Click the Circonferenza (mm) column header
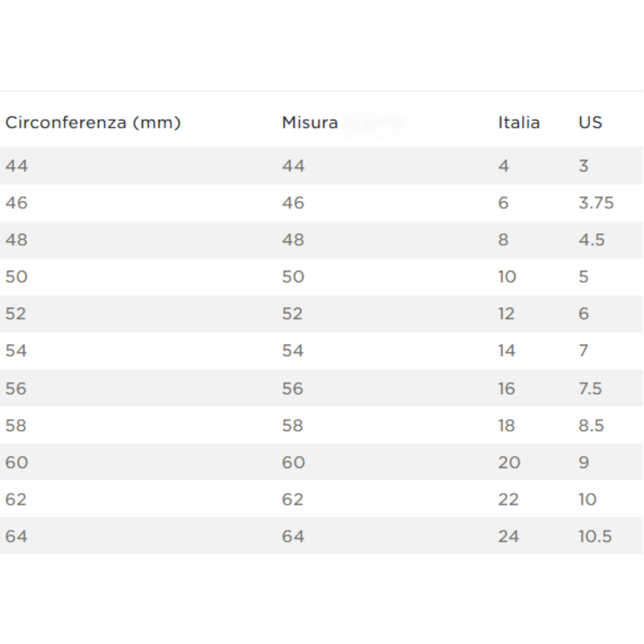The height and width of the screenshot is (644, 644). tap(93, 123)
